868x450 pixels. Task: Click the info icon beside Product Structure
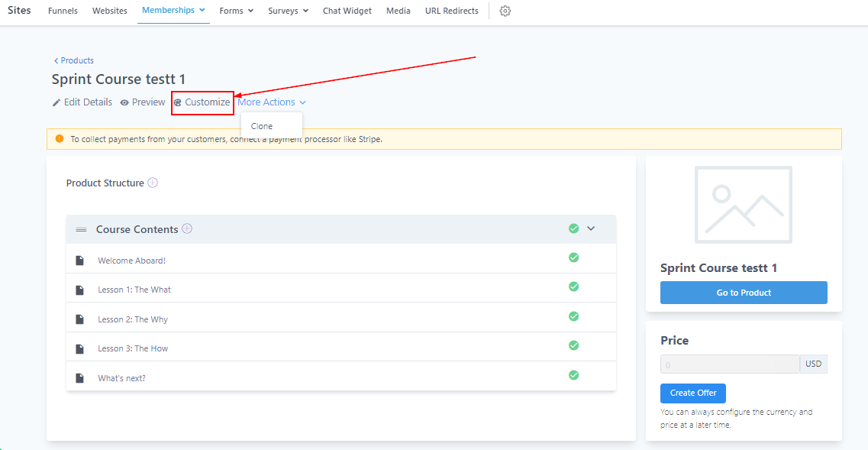coord(153,183)
